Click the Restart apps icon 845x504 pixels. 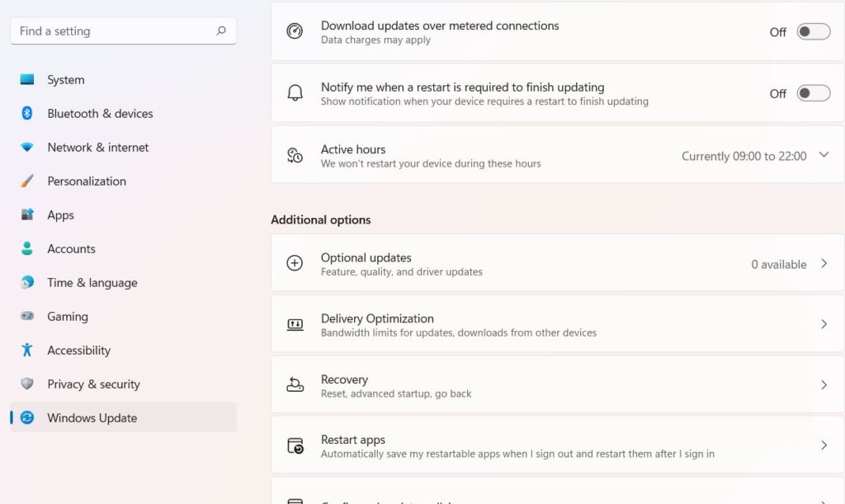coord(295,445)
